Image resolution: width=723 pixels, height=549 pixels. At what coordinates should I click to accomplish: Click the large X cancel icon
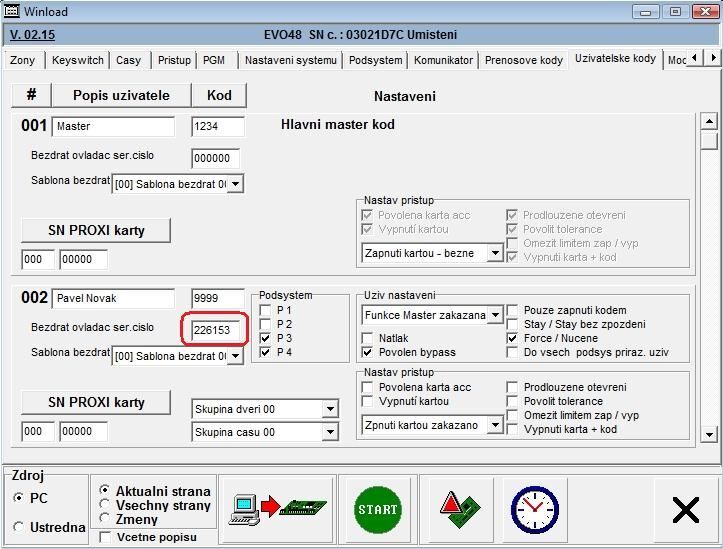[686, 510]
